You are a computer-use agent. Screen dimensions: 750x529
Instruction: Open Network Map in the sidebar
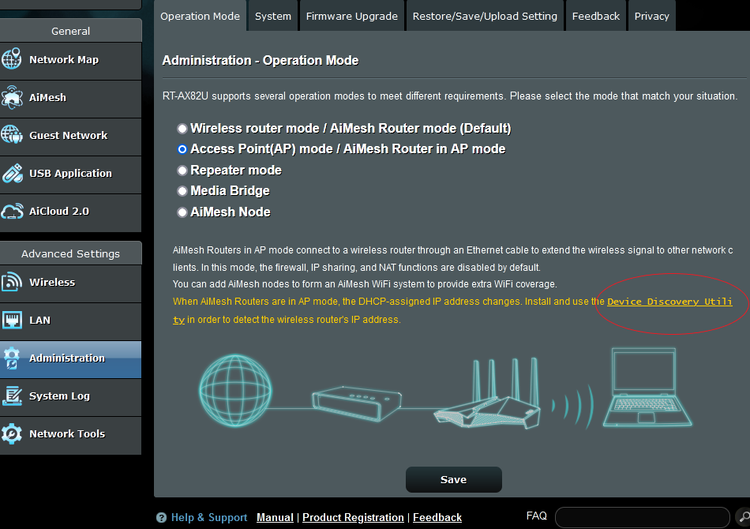[x=70, y=61]
